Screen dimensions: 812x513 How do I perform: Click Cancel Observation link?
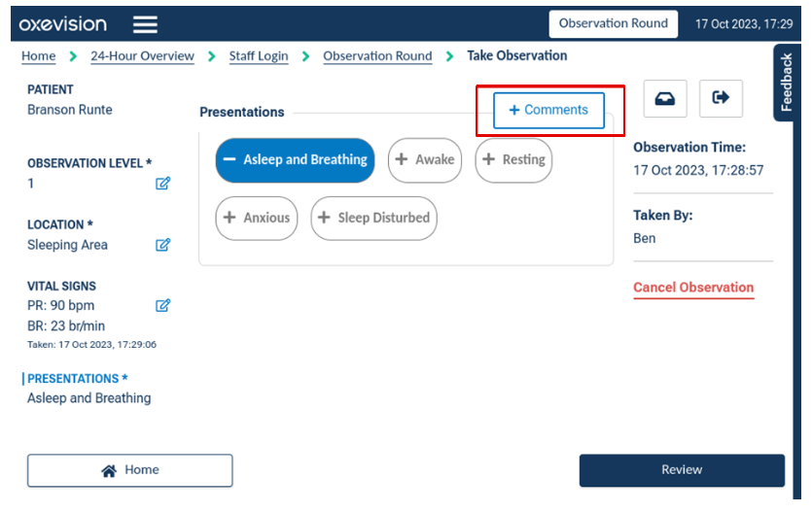tap(693, 288)
